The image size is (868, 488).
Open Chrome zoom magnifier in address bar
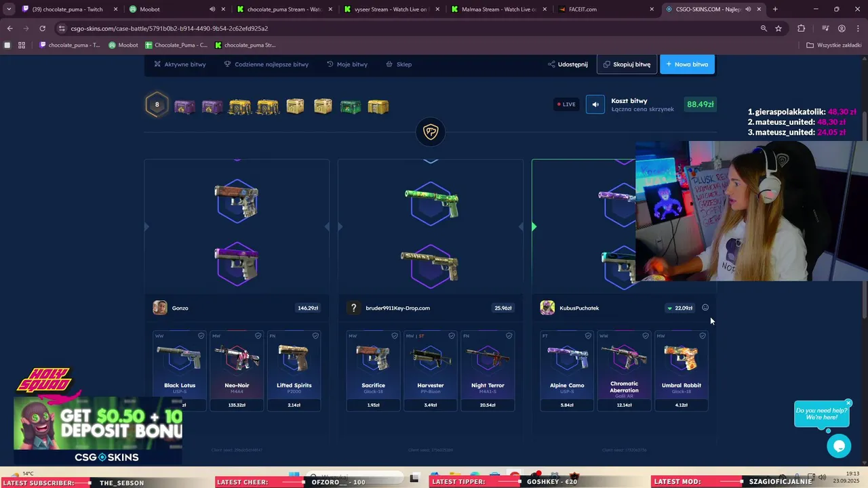pos(764,28)
